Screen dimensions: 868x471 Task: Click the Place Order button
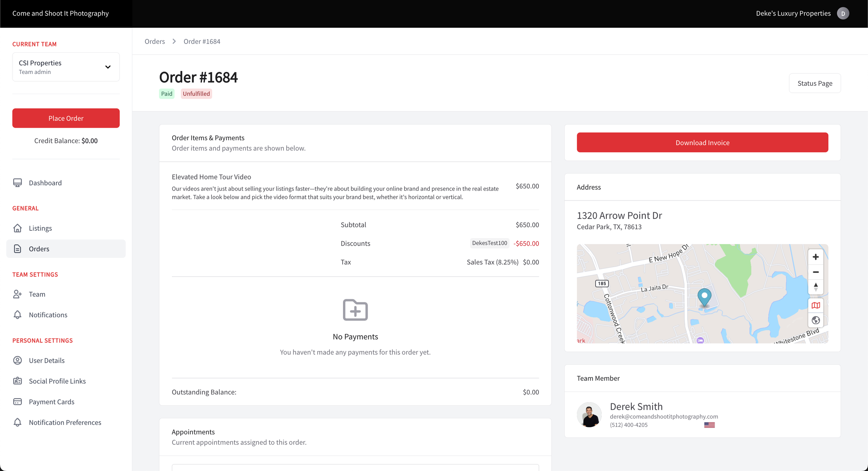pos(66,118)
